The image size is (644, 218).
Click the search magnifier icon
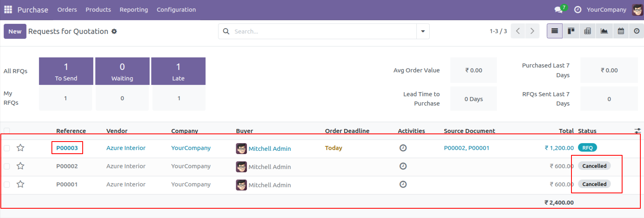(x=226, y=31)
